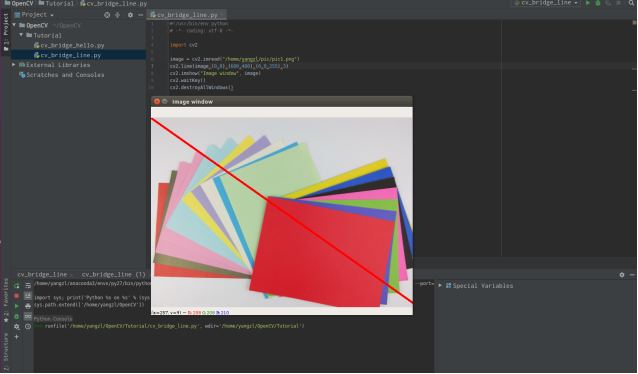Screen dimensions: 638x374
Task: Click the Python Console label
Action: click(x=53, y=319)
